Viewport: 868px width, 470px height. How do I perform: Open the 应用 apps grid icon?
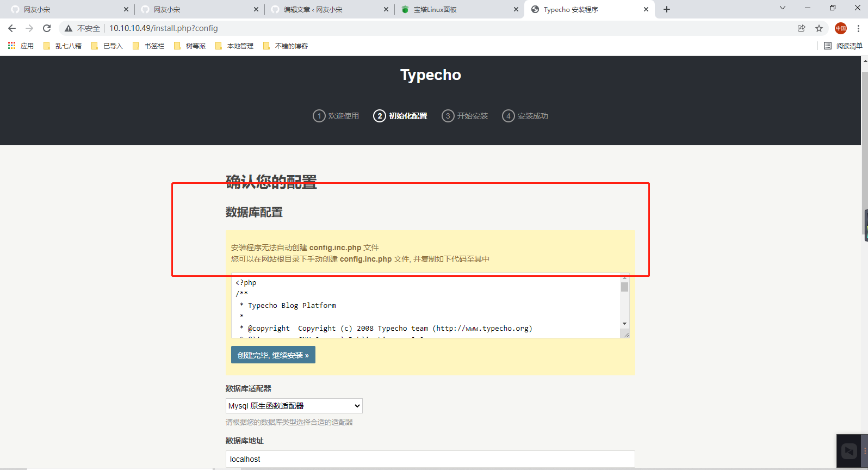click(11, 46)
